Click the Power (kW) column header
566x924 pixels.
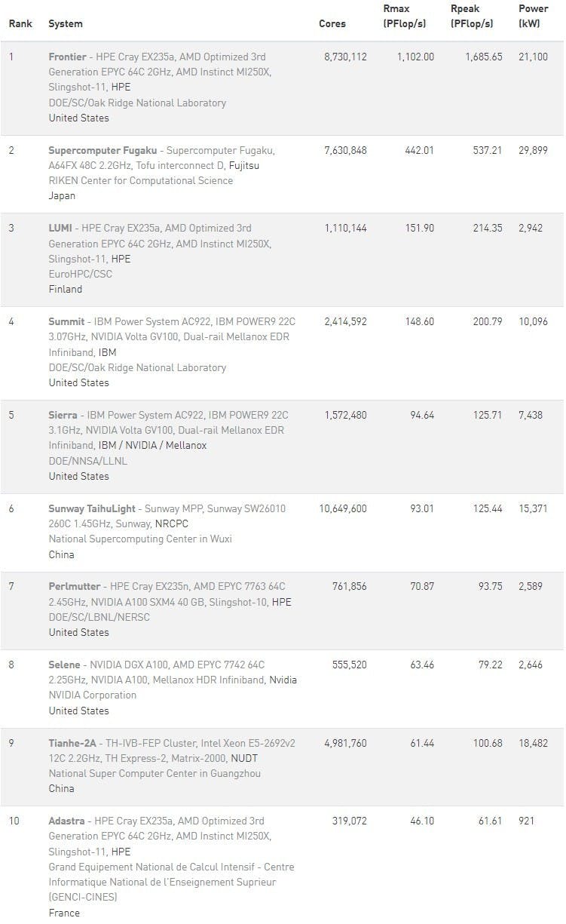[x=534, y=16]
